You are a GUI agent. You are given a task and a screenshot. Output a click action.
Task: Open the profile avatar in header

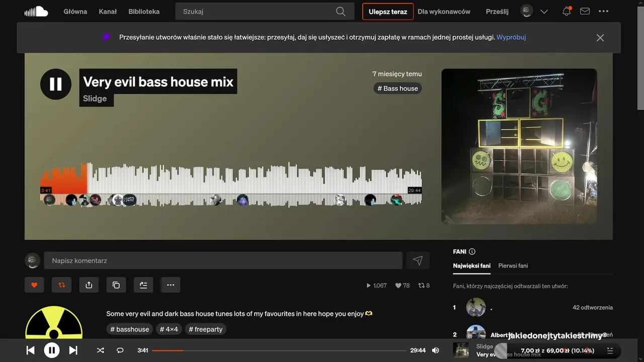pyautogui.click(x=527, y=11)
